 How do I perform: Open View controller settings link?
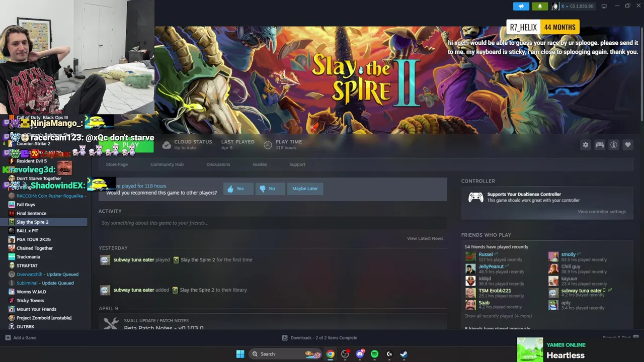pyautogui.click(x=602, y=212)
